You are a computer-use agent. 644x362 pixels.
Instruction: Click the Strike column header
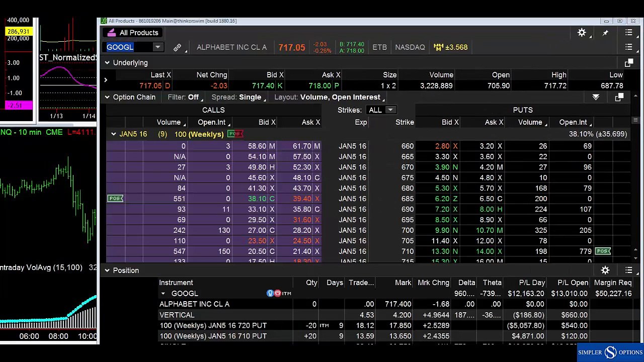point(405,122)
